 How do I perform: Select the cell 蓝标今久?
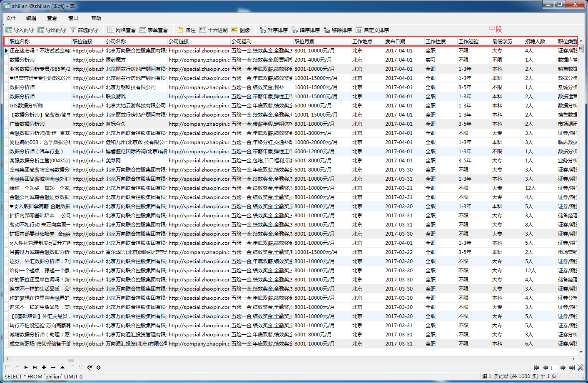[136, 124]
